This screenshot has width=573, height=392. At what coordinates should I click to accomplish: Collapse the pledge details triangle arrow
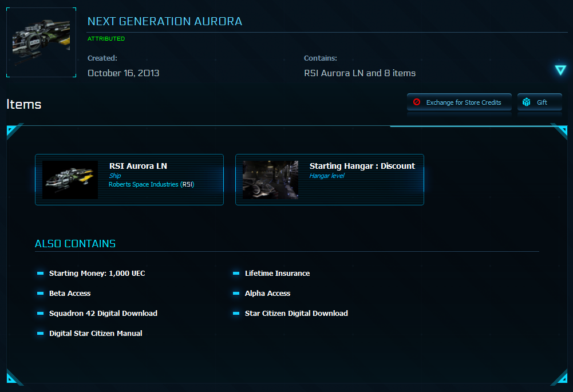(x=560, y=70)
